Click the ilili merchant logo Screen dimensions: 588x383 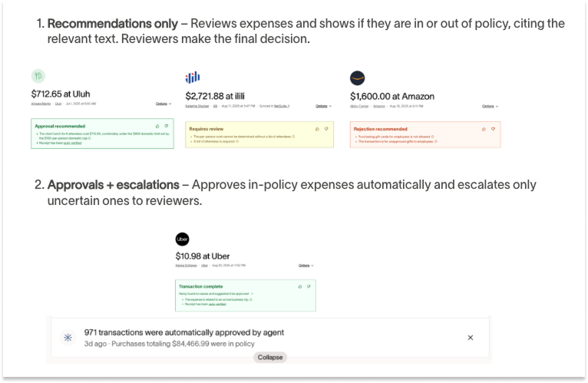pos(193,78)
